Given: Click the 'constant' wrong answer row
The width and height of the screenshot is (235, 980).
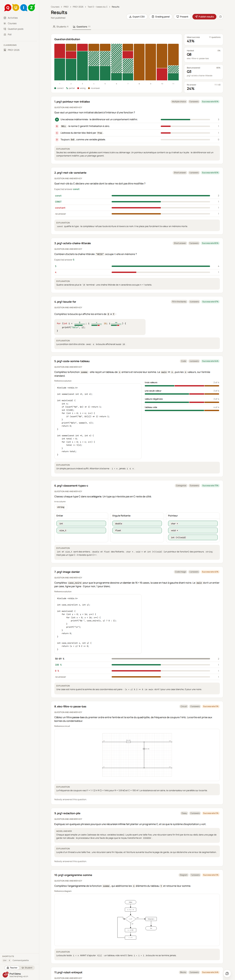Looking at the screenshot, I should click(x=137, y=208).
